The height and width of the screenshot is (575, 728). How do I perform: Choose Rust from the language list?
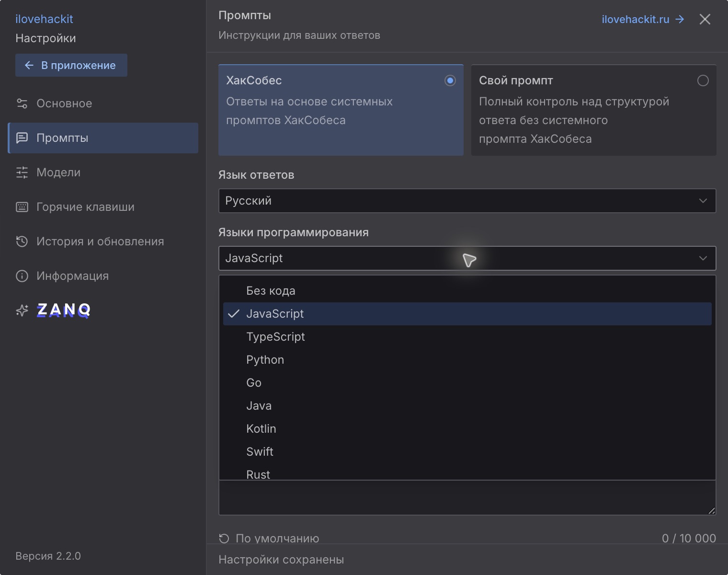pyautogui.click(x=467, y=472)
